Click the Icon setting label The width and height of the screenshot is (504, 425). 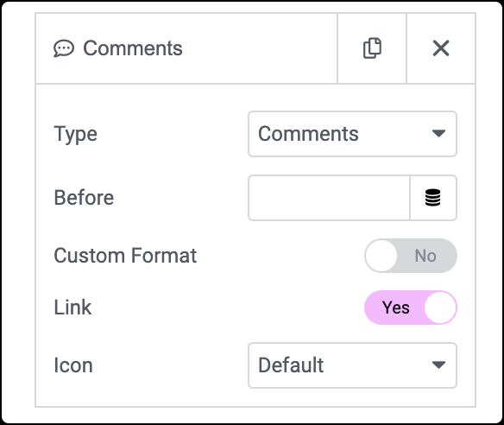[x=73, y=365]
